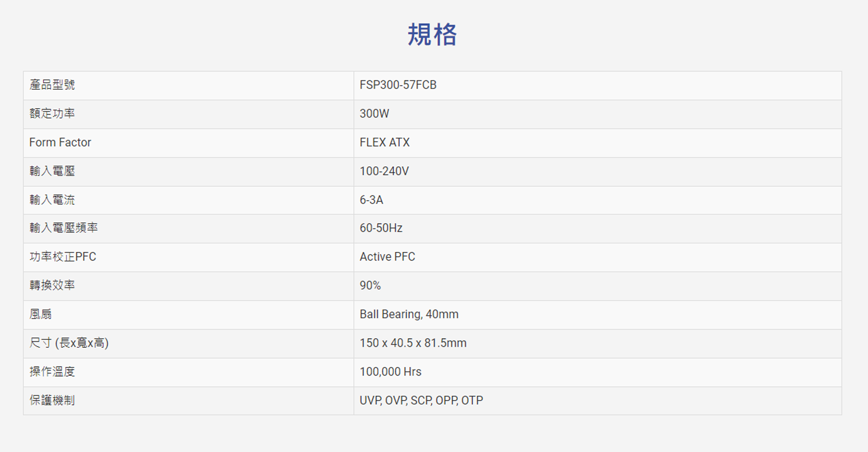Click the Ball Bearing, 40mm fan value

tap(409, 314)
